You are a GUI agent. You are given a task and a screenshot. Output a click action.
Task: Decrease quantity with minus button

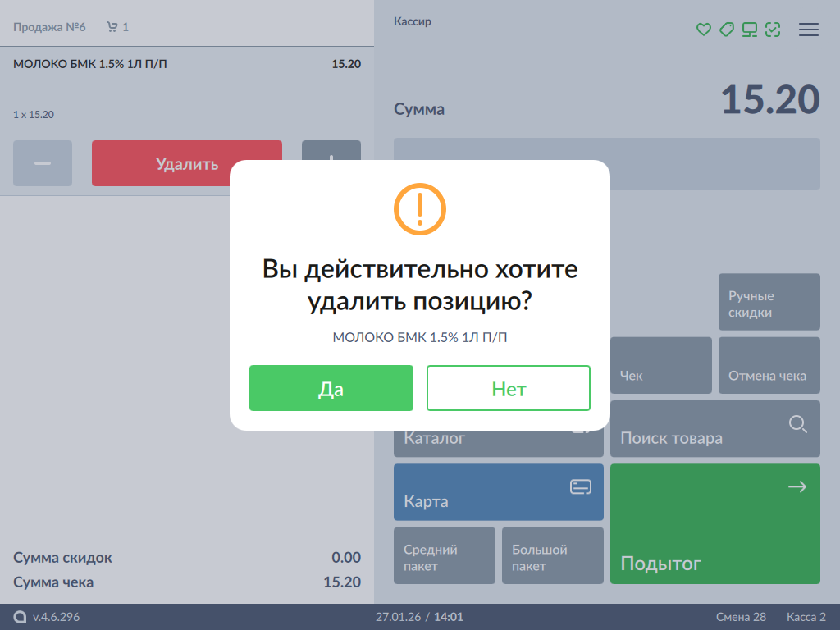point(43,163)
